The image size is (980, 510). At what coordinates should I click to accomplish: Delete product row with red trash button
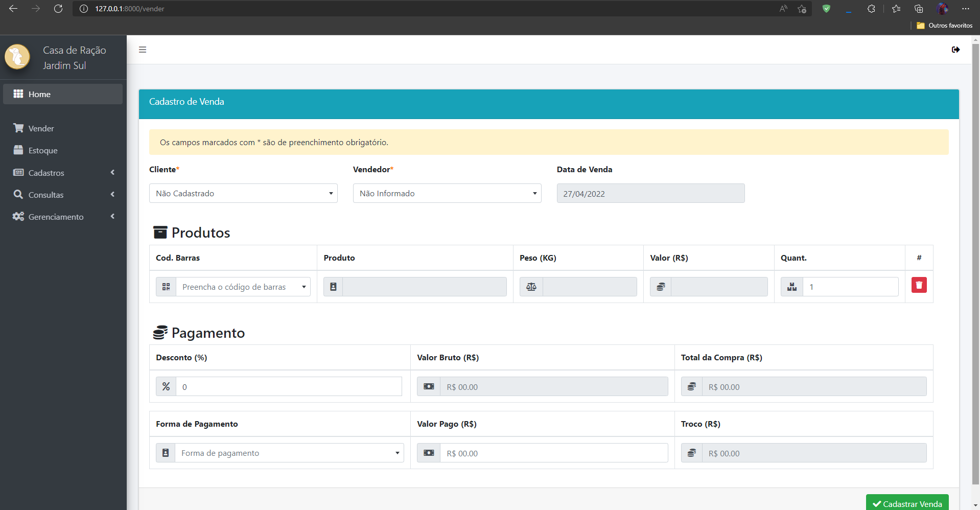pyautogui.click(x=919, y=285)
